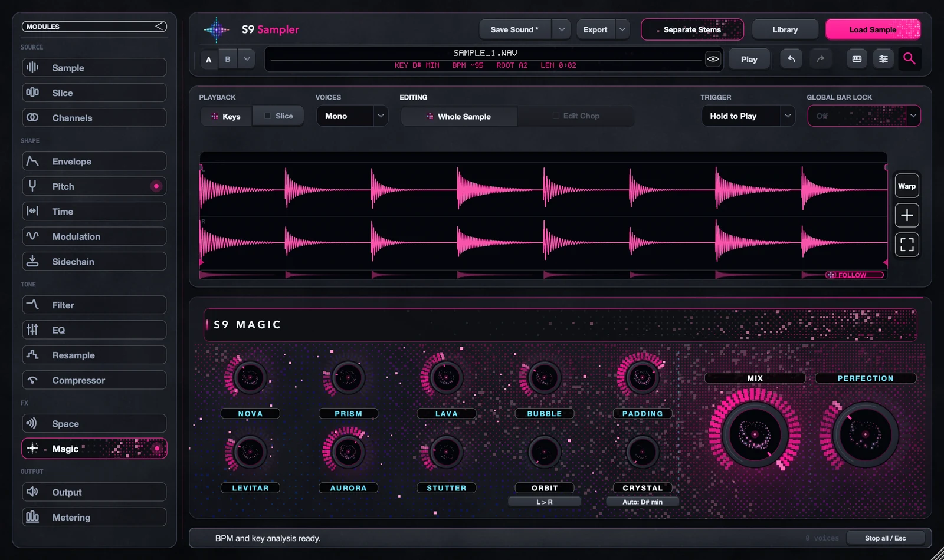
Task: Open the Global Bar Lock dropdown
Action: tap(864, 116)
